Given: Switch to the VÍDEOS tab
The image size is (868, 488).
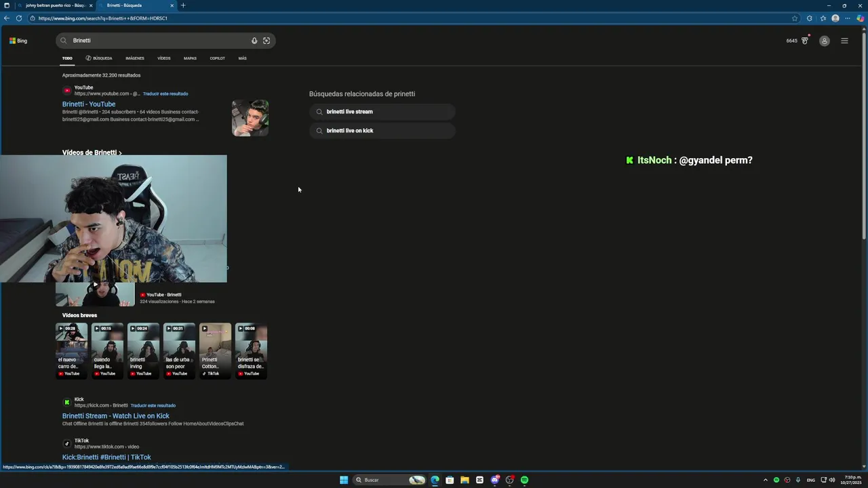Looking at the screenshot, I should click(x=164, y=58).
